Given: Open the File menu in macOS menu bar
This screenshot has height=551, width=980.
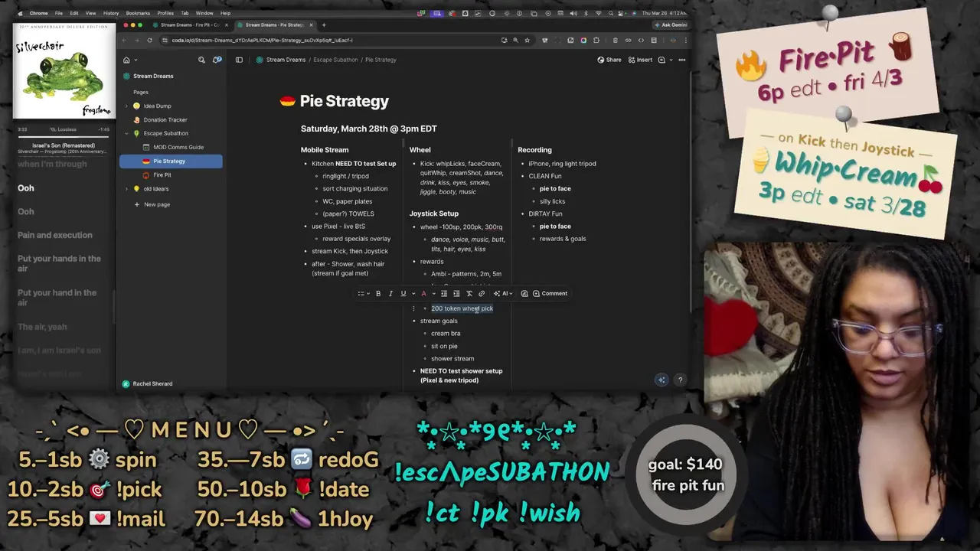Looking at the screenshot, I should click(x=58, y=13).
